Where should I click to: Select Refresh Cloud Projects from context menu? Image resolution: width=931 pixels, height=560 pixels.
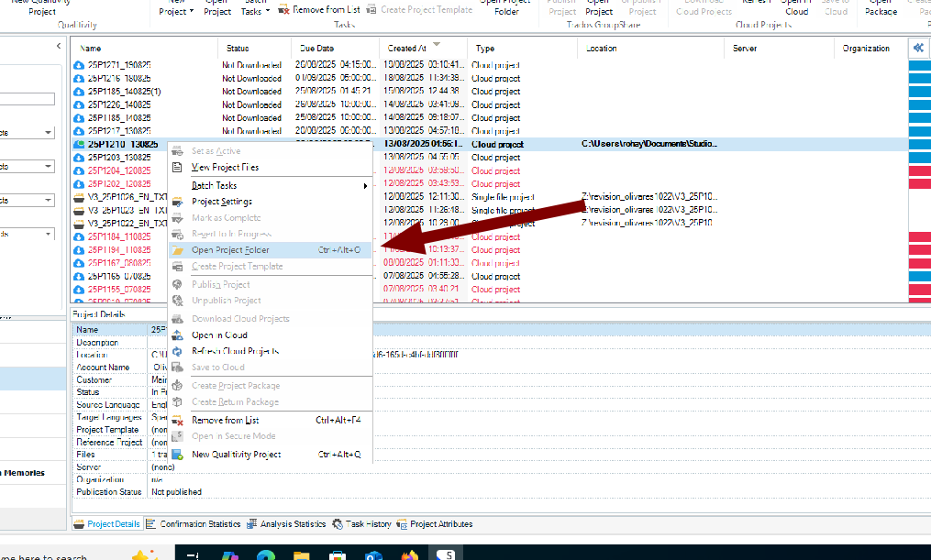235,352
